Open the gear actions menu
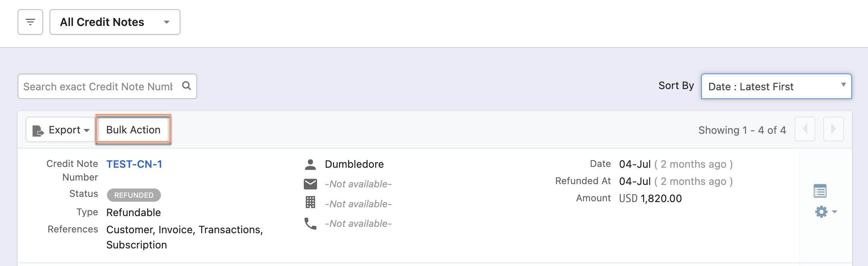 [825, 211]
